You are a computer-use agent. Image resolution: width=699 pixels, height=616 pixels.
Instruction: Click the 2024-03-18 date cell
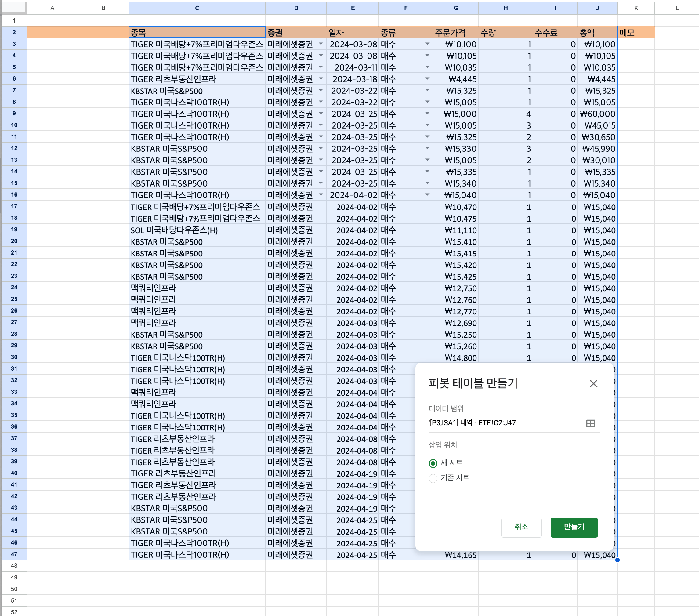(x=353, y=79)
